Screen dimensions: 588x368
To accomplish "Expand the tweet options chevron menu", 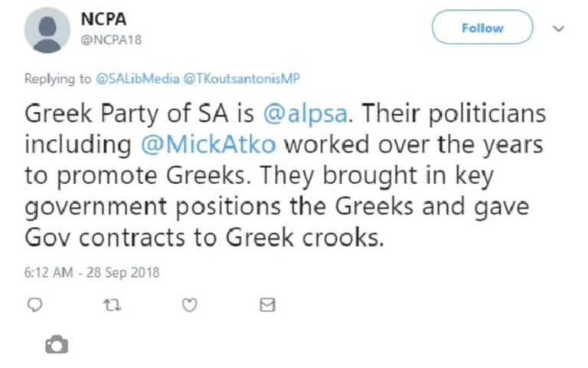I will pos(559,28).
